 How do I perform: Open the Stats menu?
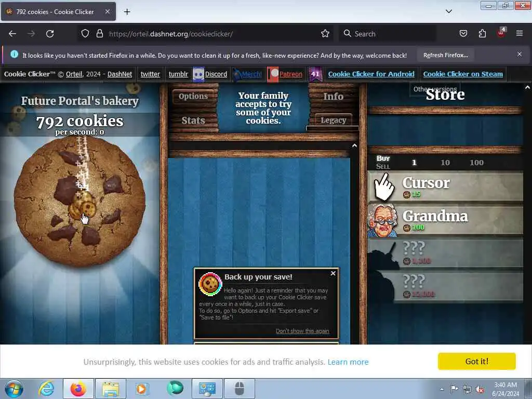pyautogui.click(x=193, y=121)
